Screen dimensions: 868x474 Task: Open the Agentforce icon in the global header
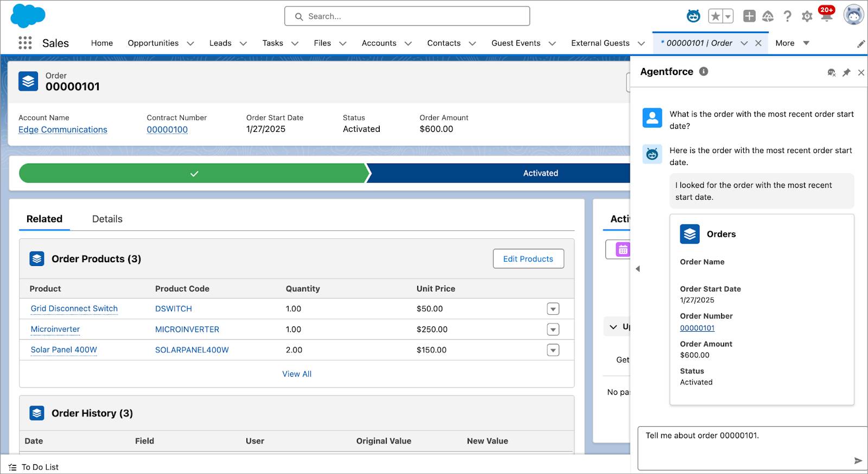[x=693, y=16]
